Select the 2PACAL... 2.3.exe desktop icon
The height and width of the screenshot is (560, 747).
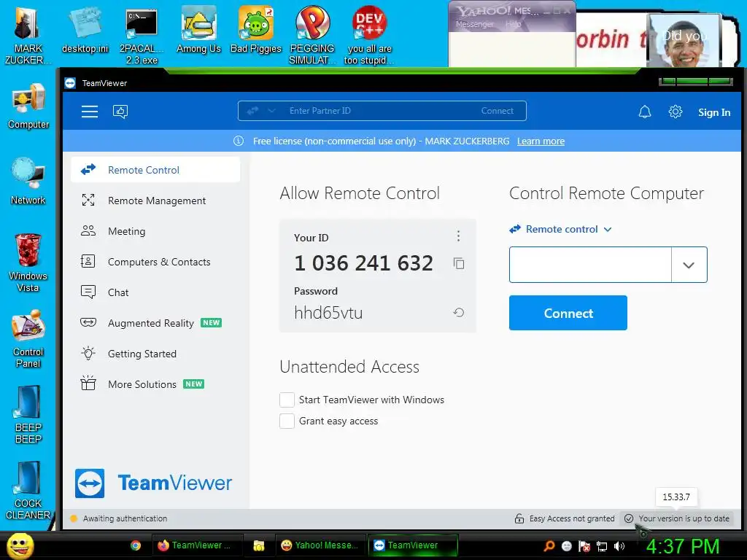[142, 36]
